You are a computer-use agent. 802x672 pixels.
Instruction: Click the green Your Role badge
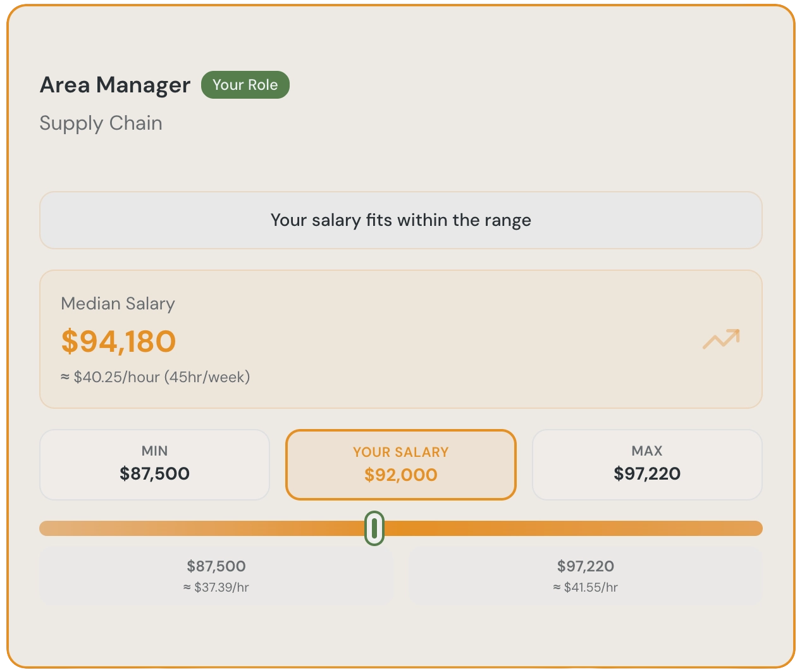pos(245,85)
